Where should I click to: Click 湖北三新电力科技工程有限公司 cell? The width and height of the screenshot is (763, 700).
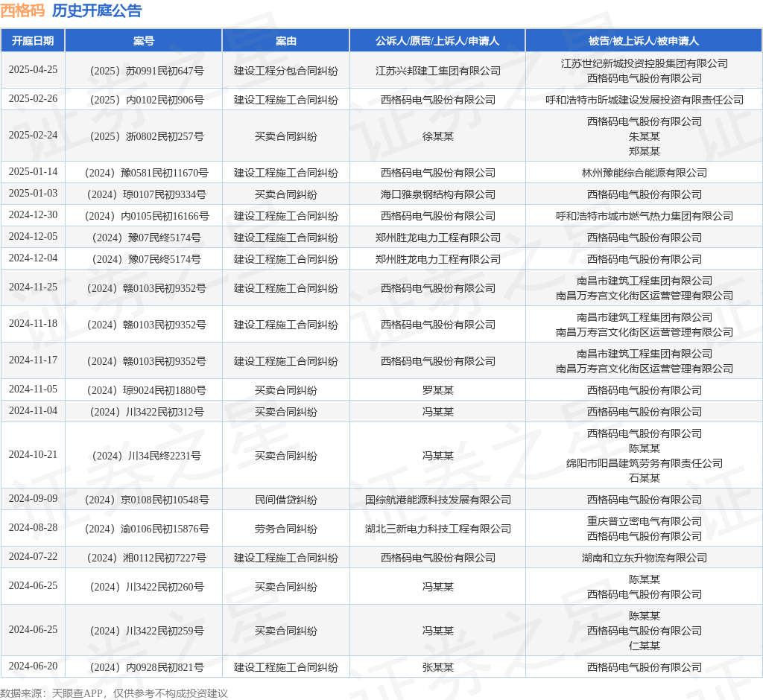point(437,529)
